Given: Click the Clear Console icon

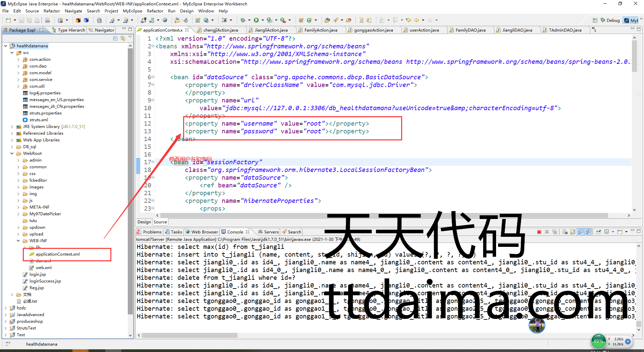Looking at the screenshot, I should point(565,232).
